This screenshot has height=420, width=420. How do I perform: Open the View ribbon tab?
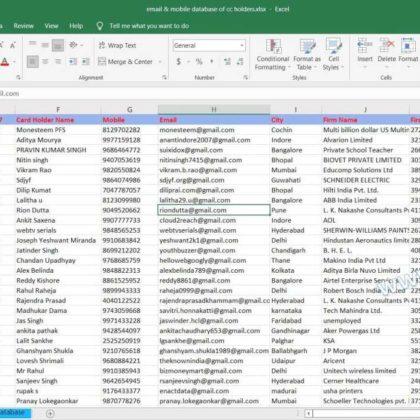click(51, 26)
